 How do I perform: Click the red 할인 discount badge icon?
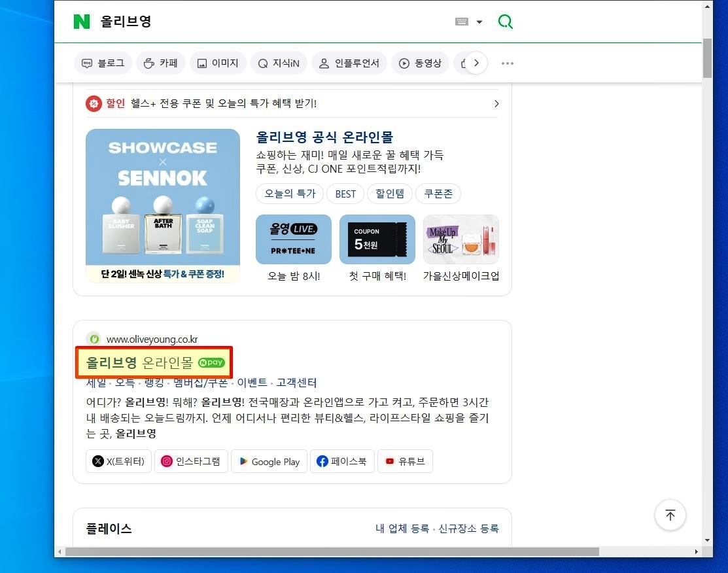click(x=94, y=103)
